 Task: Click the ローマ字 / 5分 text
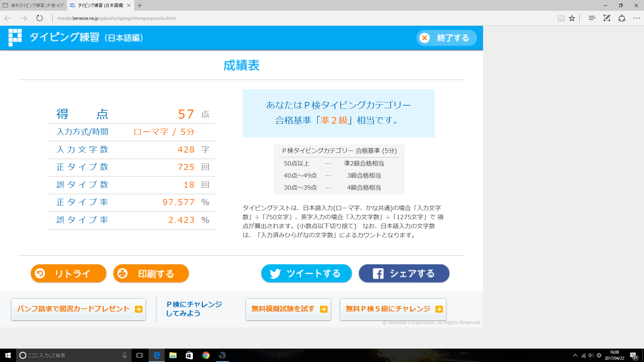pyautogui.click(x=164, y=132)
